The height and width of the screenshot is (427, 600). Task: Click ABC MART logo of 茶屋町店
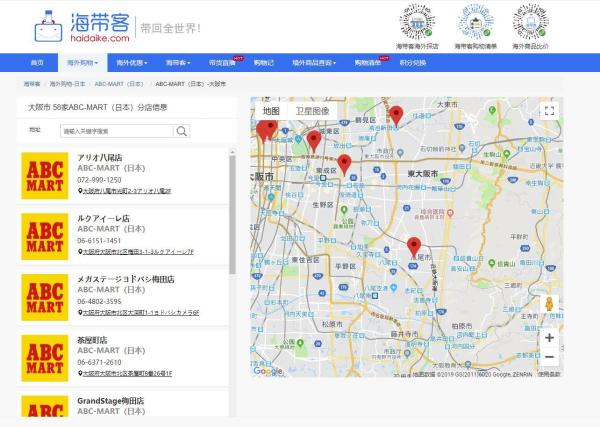45,358
